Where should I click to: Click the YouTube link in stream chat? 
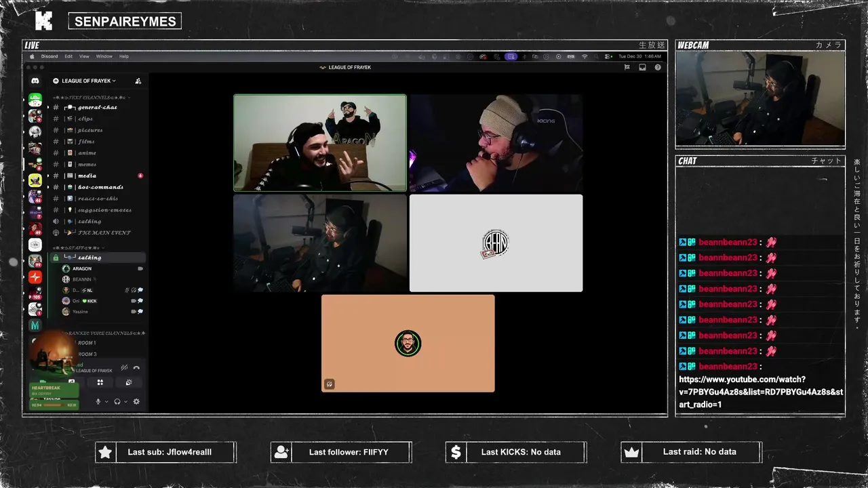coord(761,392)
